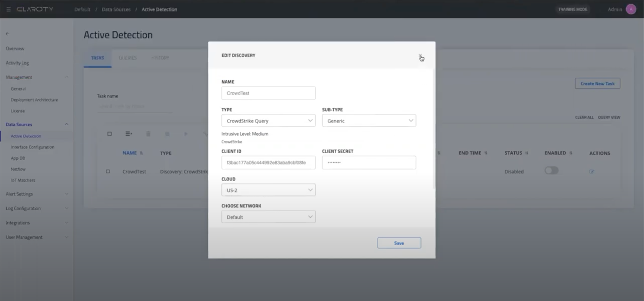Check the select-all checkbox in table header
Screen dimensions: 644x301
109,134
